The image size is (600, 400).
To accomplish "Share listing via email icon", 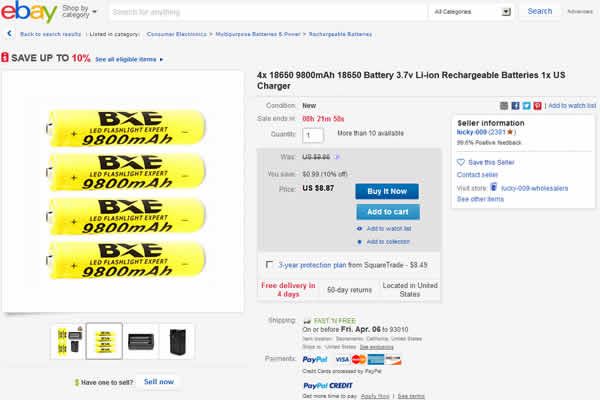I will [504, 106].
